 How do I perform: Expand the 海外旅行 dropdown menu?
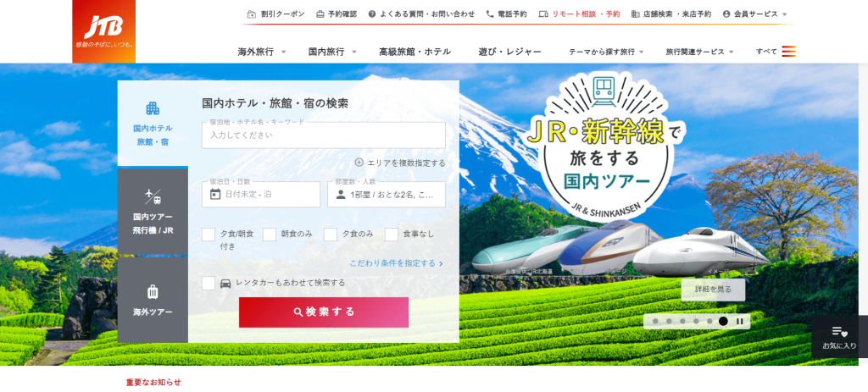tap(284, 52)
